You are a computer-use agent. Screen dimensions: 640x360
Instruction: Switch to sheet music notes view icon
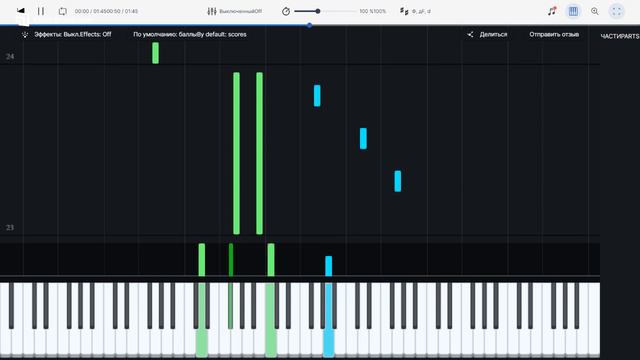pos(552,11)
